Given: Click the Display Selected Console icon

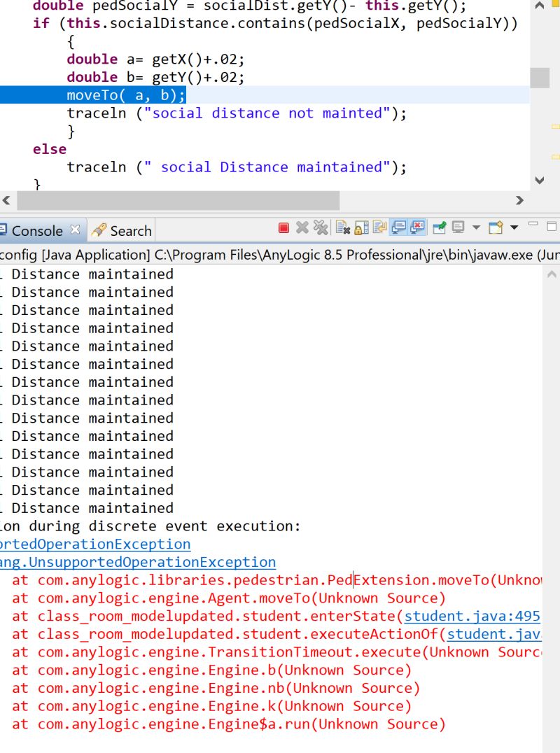Looking at the screenshot, I should [457, 230].
